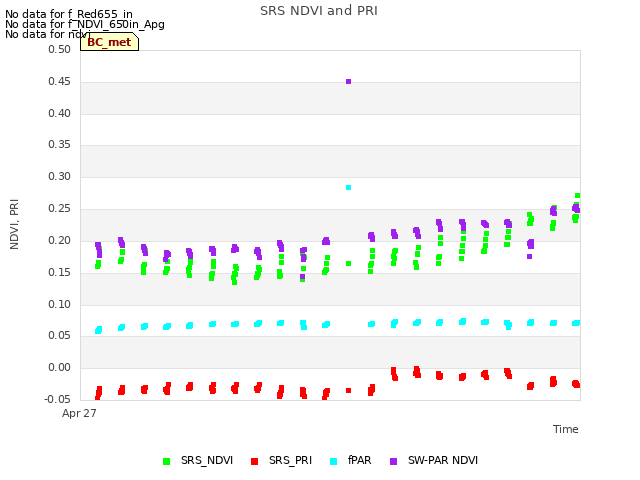The image size is (640, 480).
Task: Click the 0.45 y-axis tick label
Action: 60,81
